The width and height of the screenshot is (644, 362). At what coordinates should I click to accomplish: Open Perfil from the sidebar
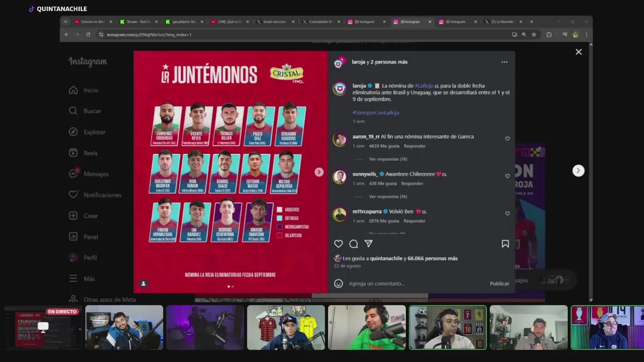click(x=83, y=257)
